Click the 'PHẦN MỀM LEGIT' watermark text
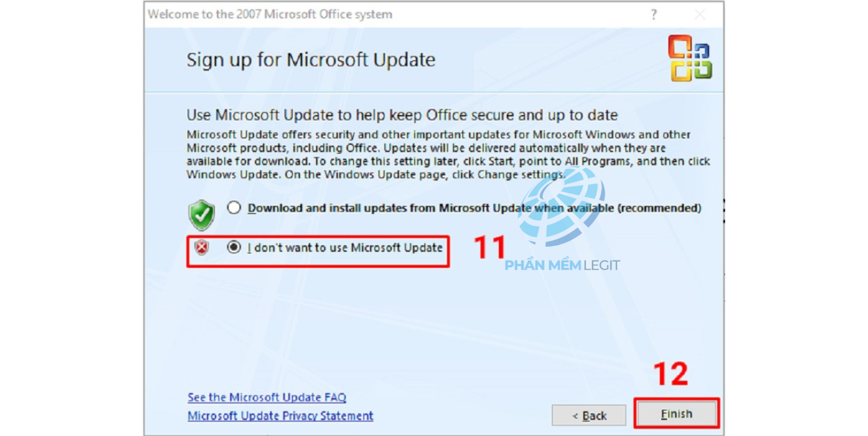The image size is (868, 436). (x=562, y=265)
